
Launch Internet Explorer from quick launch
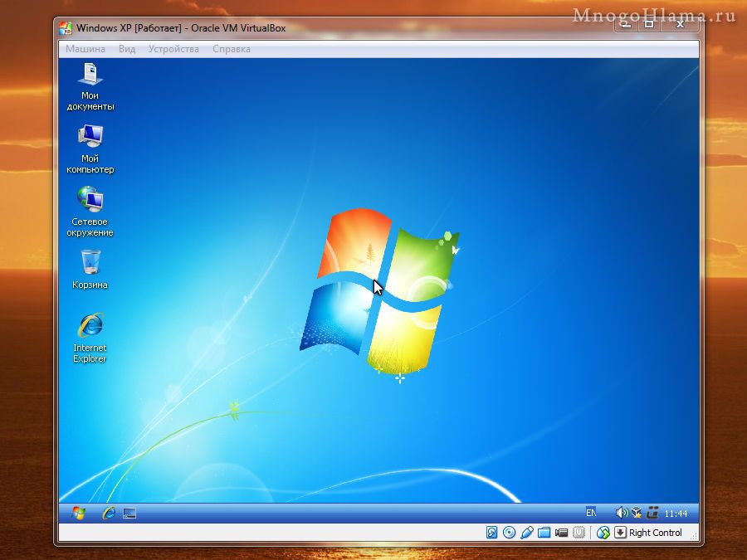tap(109, 513)
